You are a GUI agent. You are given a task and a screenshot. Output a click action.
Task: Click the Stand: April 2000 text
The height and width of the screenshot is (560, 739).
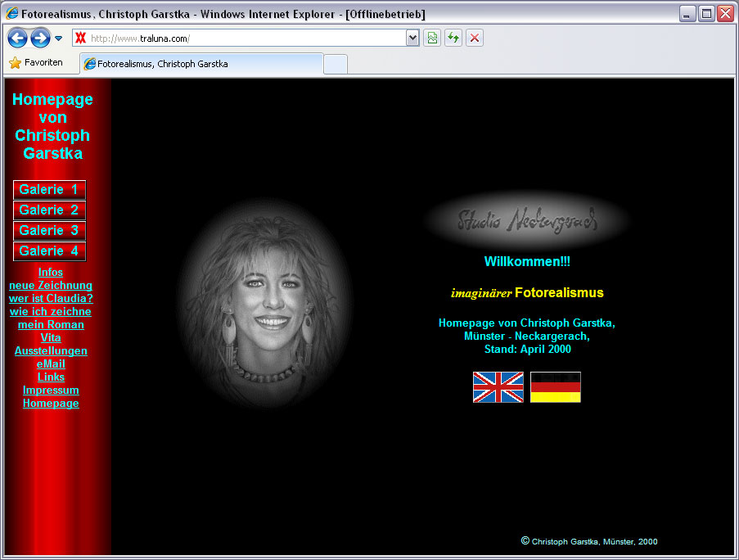[527, 350]
